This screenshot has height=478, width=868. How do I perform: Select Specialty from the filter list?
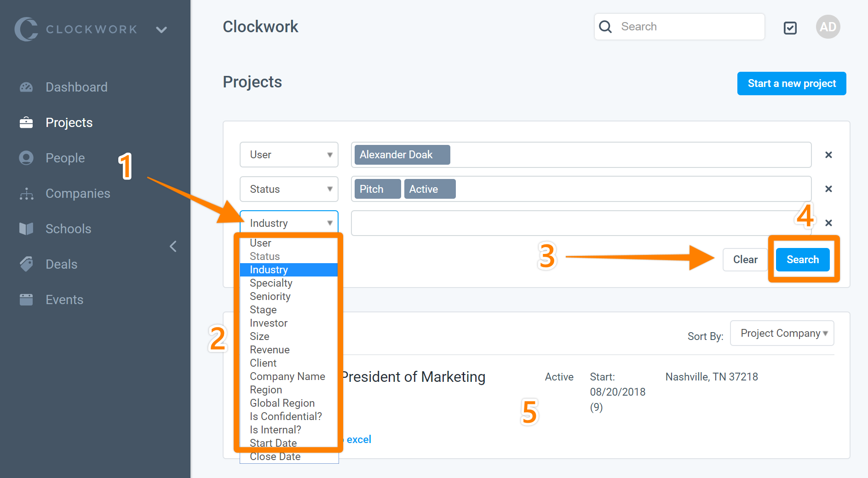click(x=271, y=283)
